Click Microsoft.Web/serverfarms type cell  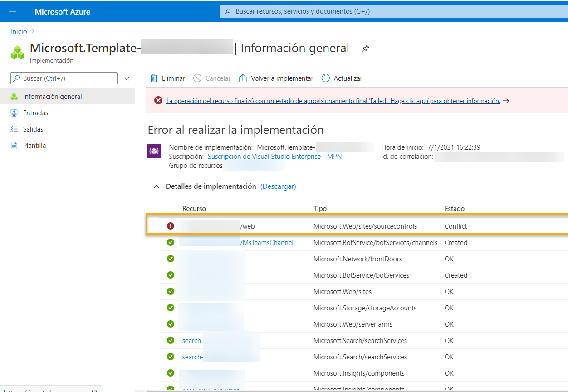pyautogui.click(x=353, y=324)
